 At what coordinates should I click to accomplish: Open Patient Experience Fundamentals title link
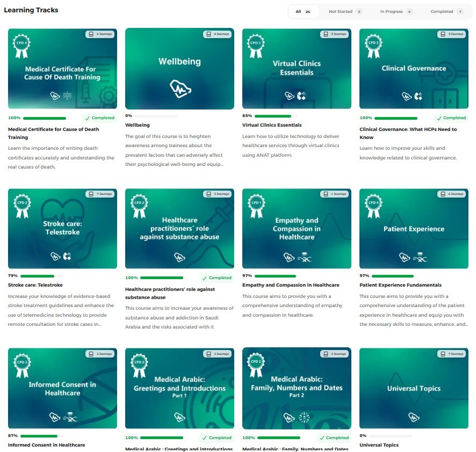coord(400,285)
